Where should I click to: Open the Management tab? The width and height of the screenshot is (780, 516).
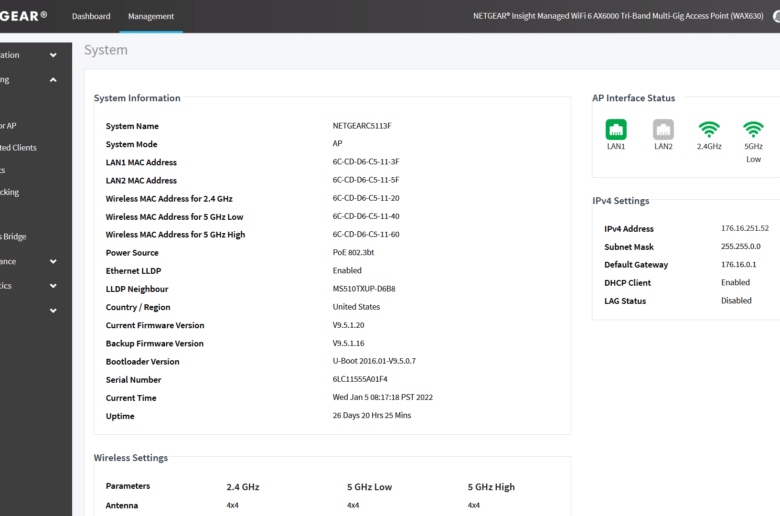(151, 16)
